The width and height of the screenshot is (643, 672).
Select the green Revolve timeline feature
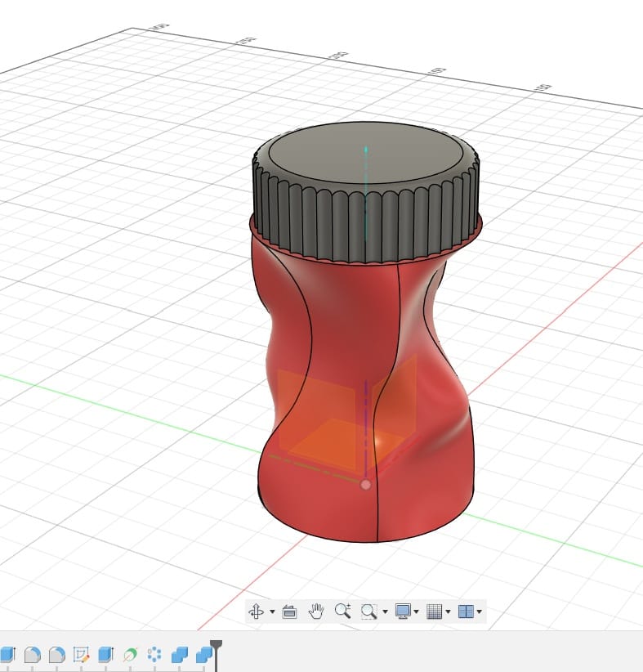129,654
